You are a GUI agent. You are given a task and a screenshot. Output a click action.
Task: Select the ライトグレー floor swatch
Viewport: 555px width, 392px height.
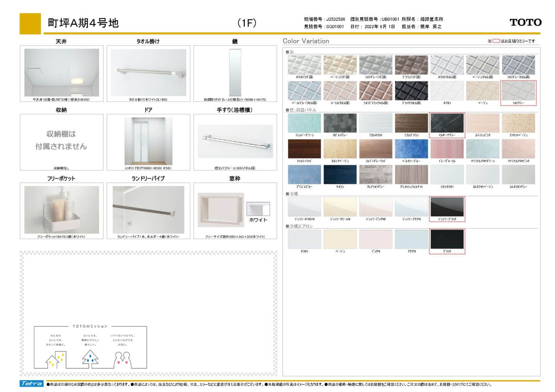(518, 91)
